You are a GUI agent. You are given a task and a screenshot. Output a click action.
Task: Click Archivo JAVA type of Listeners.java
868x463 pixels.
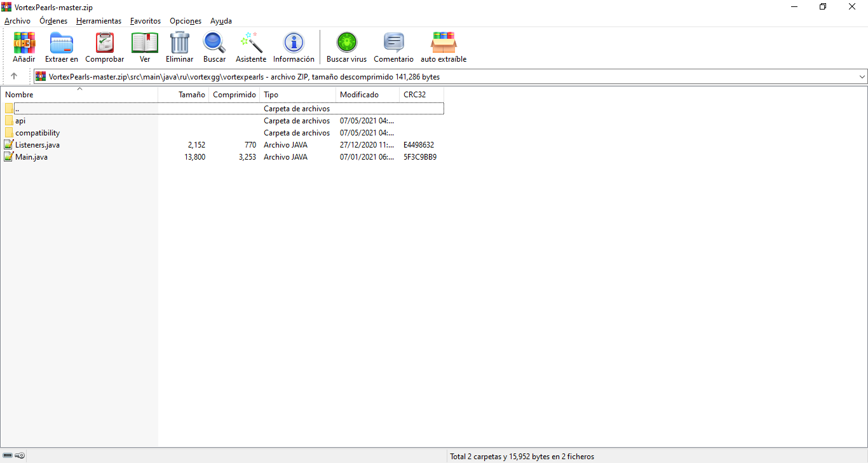coord(285,145)
